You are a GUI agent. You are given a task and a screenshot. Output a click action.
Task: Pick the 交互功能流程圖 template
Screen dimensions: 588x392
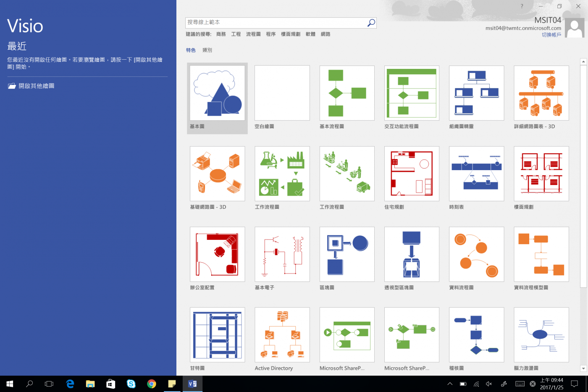[x=412, y=93]
